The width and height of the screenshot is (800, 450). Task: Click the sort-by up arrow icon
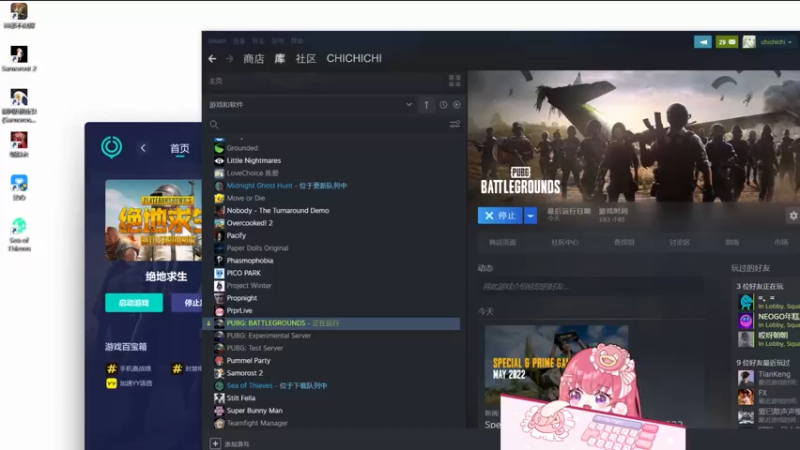[x=427, y=105]
